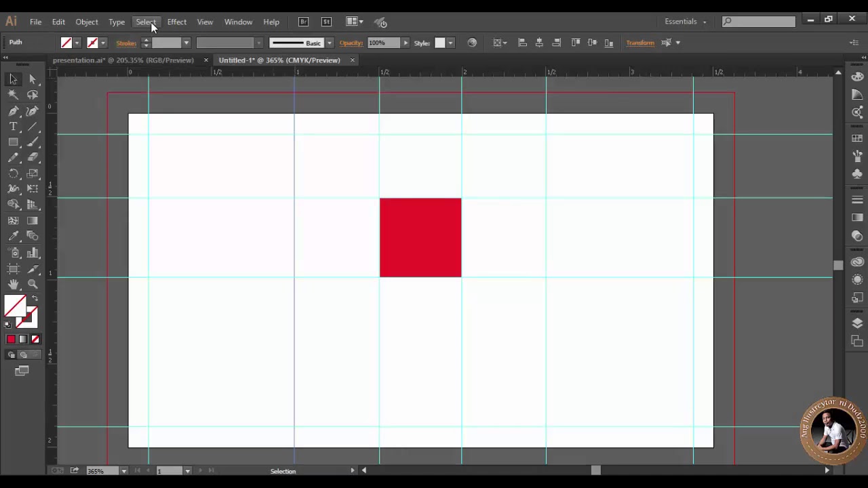Open Adobe Bridge via Br icon
This screenshot has width=868, height=488.
click(304, 22)
